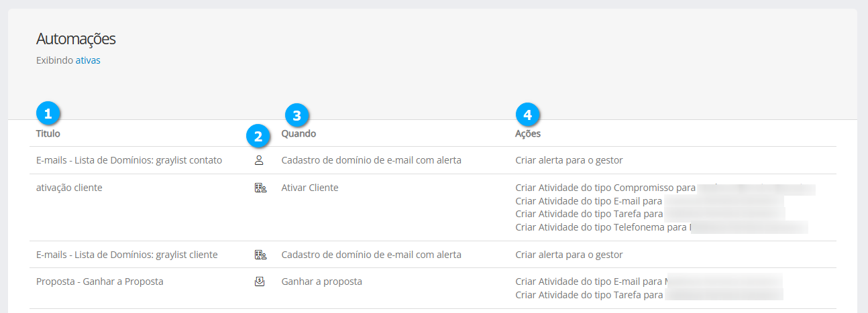The width and height of the screenshot is (868, 313).
Task: Open the 'ativação cliente' automation
Action: click(x=69, y=188)
